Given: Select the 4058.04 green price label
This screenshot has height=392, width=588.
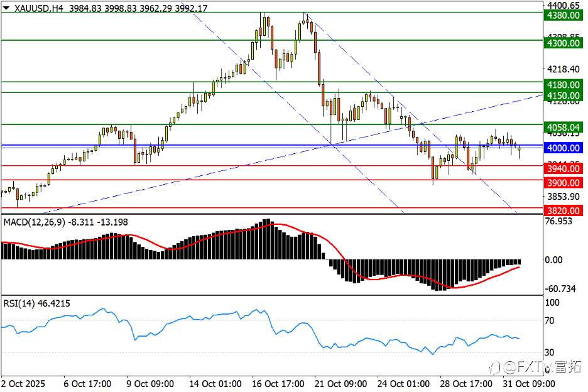Looking at the screenshot, I should point(563,128).
